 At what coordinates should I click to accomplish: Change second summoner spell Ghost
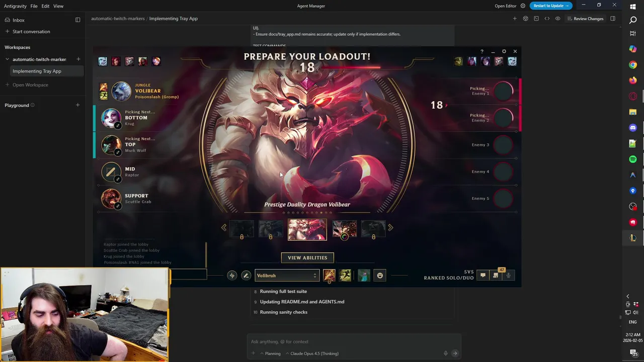point(345,275)
